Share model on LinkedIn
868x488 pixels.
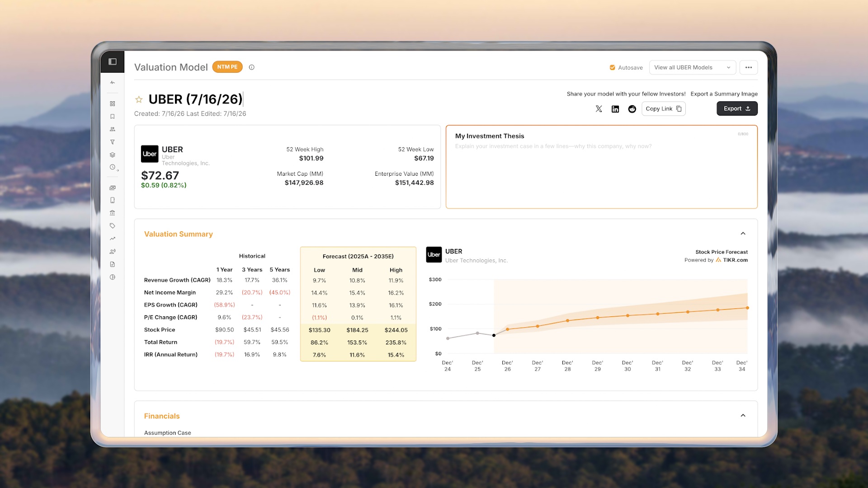coord(615,109)
